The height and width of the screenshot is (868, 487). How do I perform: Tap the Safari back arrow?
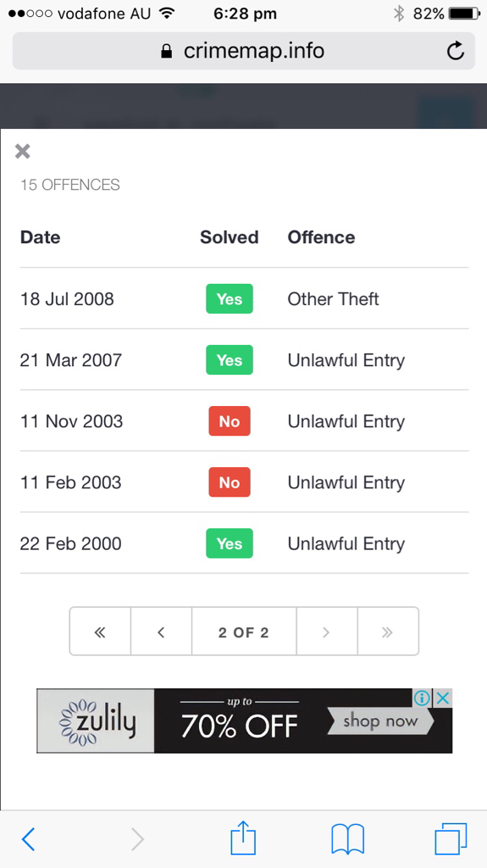pyautogui.click(x=28, y=839)
